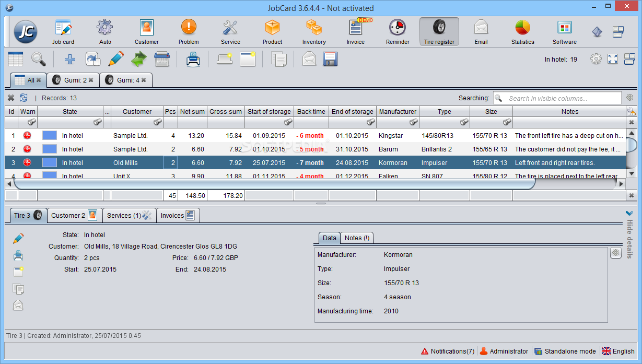Switch to the Gumi: 4 tab
The height and width of the screenshot is (364, 642).
tap(125, 80)
